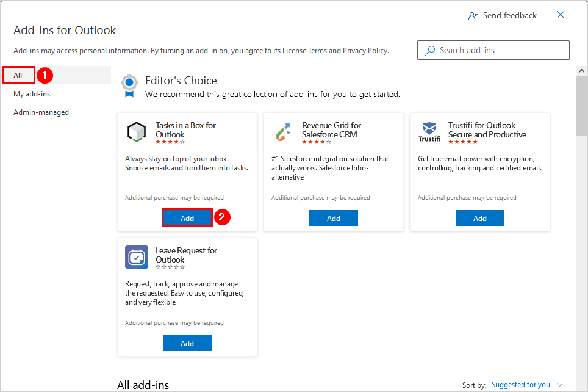Add the Leave Request for Outlook add-in

tap(187, 343)
